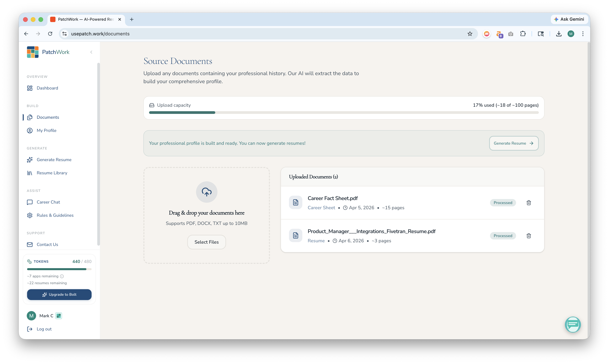
Task: Go to Resume Library in the sidebar
Action: (x=52, y=173)
